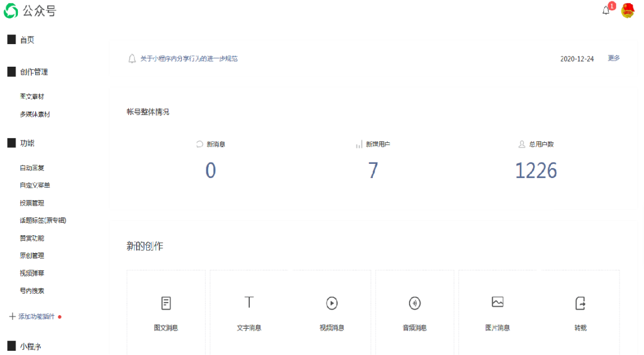Click 添加功能插件 in the sidebar
The height and width of the screenshot is (355, 644).
point(36,316)
